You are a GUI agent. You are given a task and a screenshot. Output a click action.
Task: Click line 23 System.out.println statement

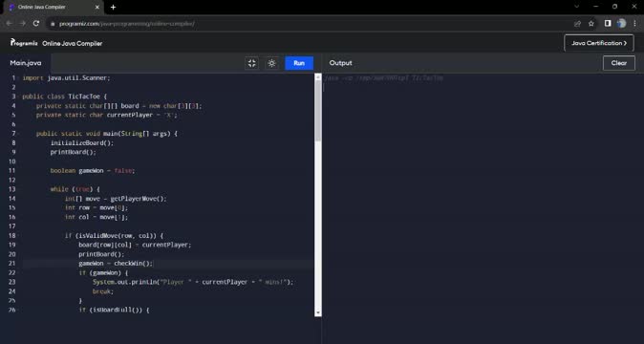point(193,282)
